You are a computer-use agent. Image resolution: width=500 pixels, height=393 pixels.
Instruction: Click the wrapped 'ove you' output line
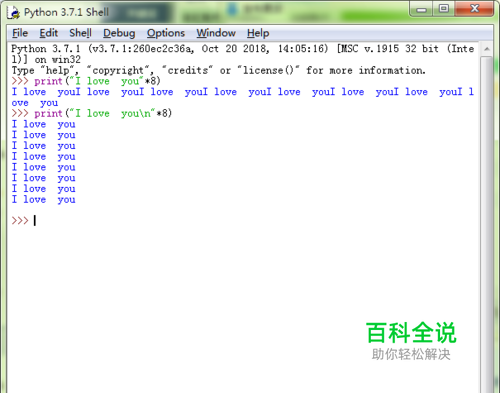point(35,103)
